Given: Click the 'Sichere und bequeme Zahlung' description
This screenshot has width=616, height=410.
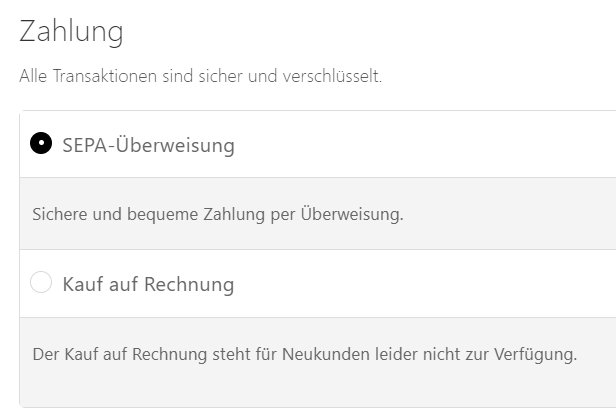Looking at the screenshot, I should pos(217,214).
